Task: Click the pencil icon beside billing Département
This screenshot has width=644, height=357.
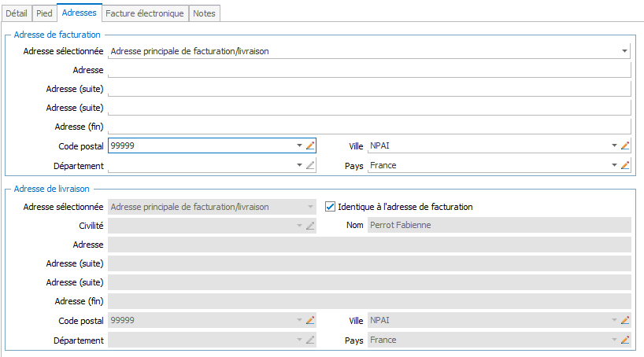Action: coord(310,165)
